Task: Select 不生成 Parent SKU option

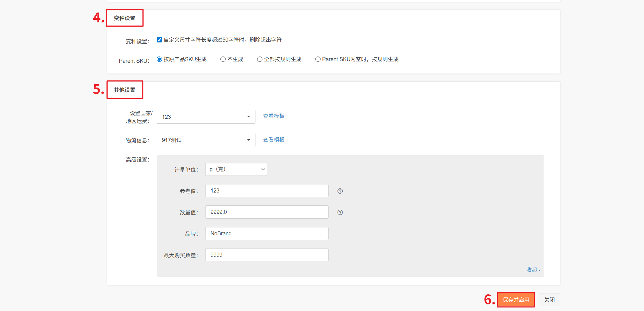Action: pyautogui.click(x=223, y=59)
